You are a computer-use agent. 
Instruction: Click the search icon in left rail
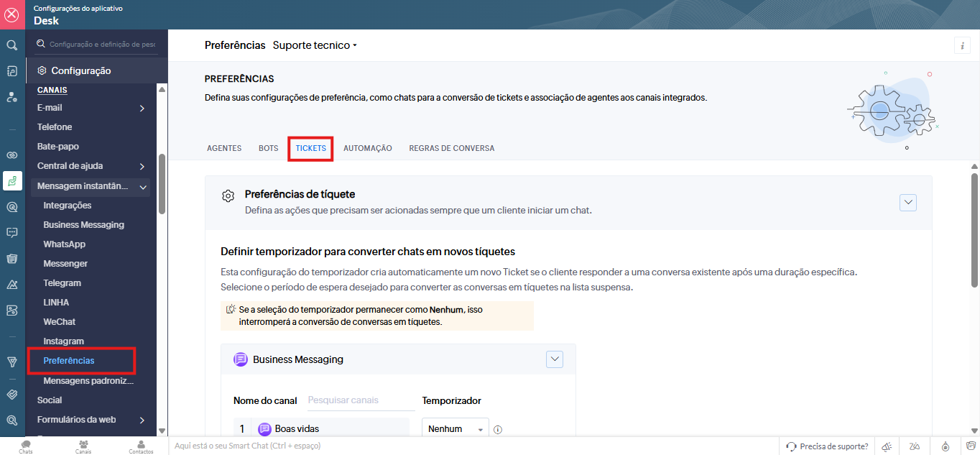coord(11,45)
